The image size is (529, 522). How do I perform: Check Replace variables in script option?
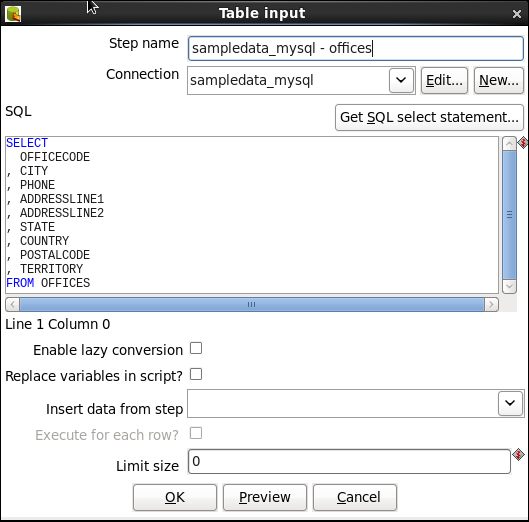point(196,374)
